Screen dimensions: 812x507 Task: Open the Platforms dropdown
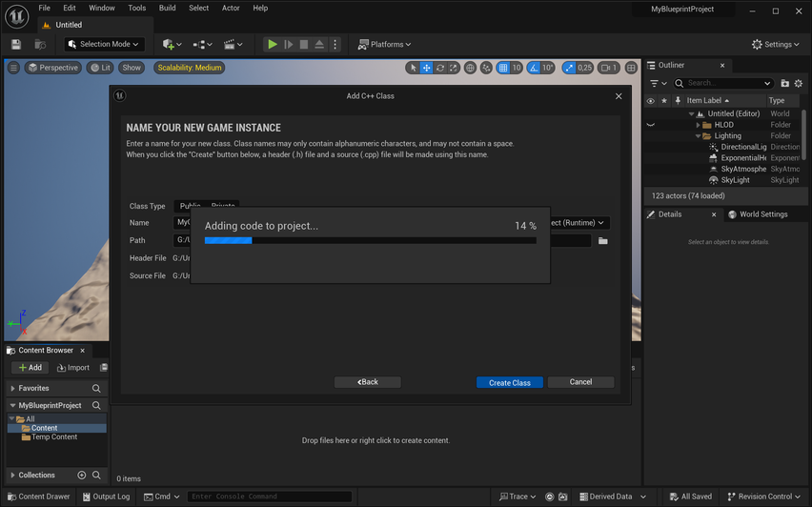(384, 45)
